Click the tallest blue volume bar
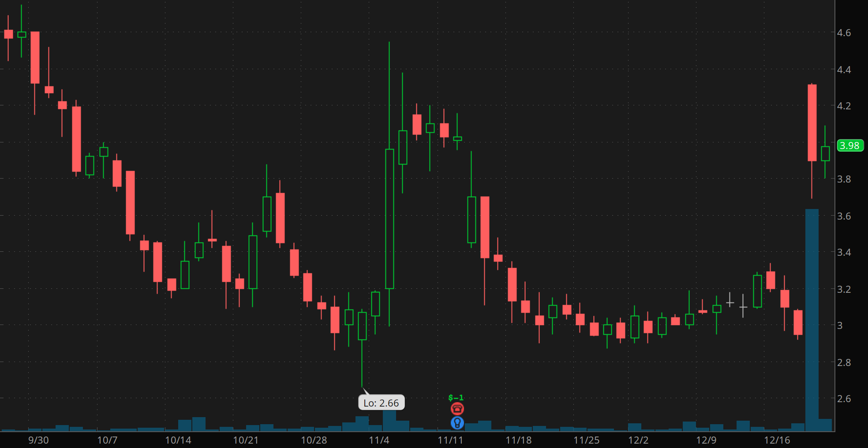The image size is (868, 448). (812, 320)
